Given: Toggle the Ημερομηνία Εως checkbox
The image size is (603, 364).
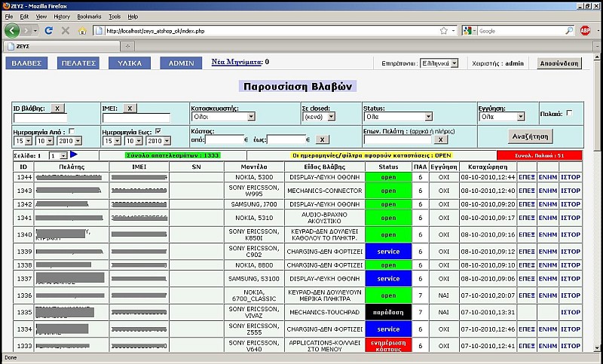Looking at the screenshot, I should click(158, 131).
